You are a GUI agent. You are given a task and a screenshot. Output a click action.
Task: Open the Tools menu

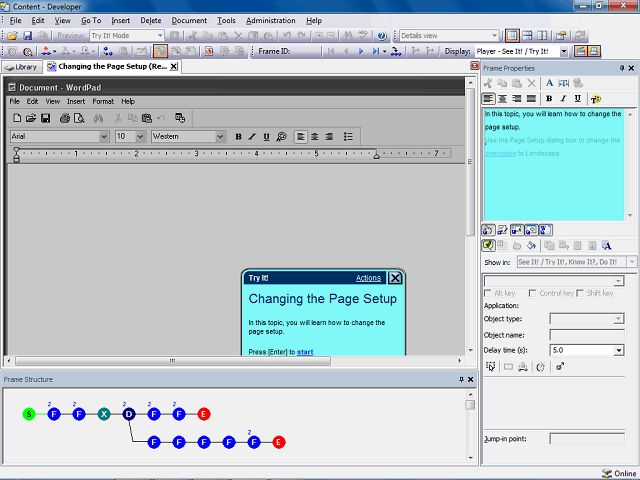226,20
